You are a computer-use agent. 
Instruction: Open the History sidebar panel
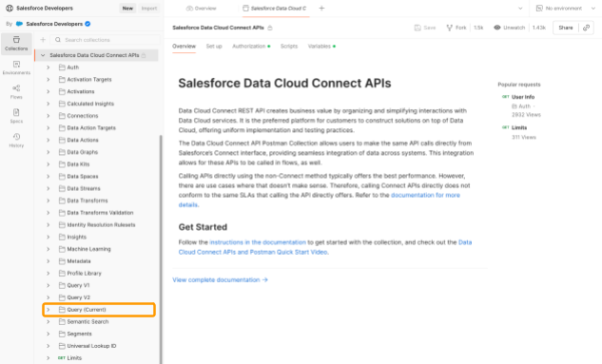tap(16, 140)
